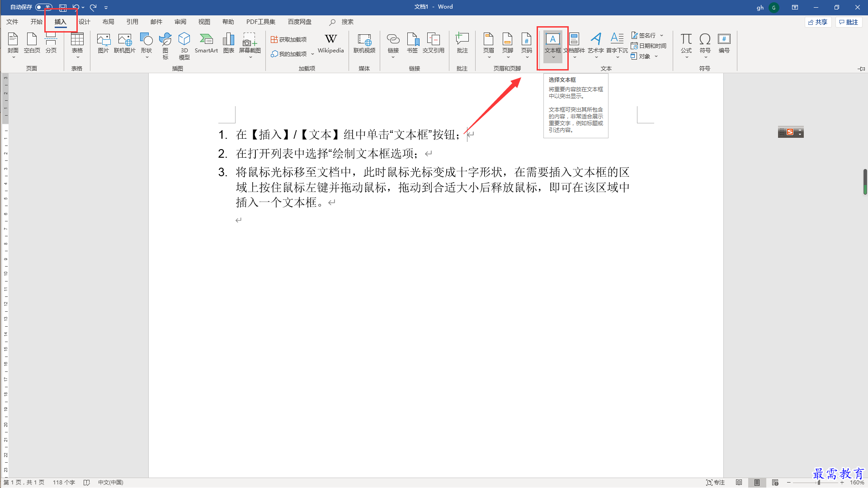868x488 pixels.
Task: Insert an equation (公式)
Action: coord(686,45)
